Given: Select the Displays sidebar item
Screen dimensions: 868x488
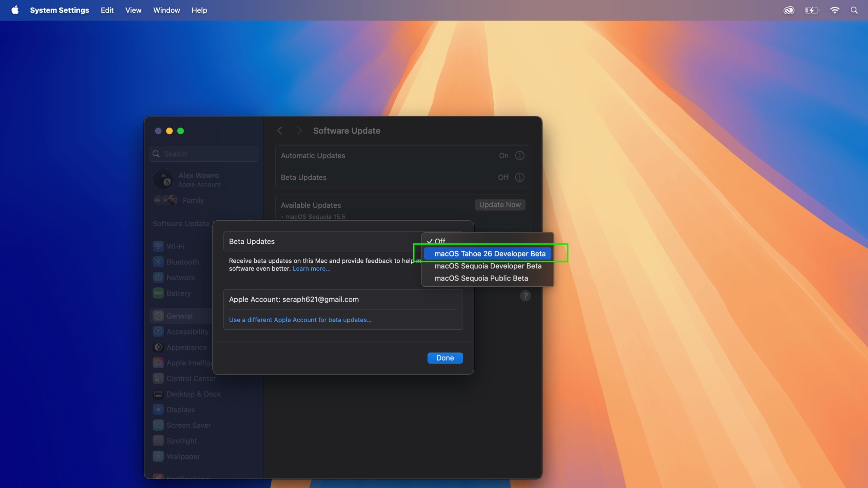Looking at the screenshot, I should (x=180, y=409).
